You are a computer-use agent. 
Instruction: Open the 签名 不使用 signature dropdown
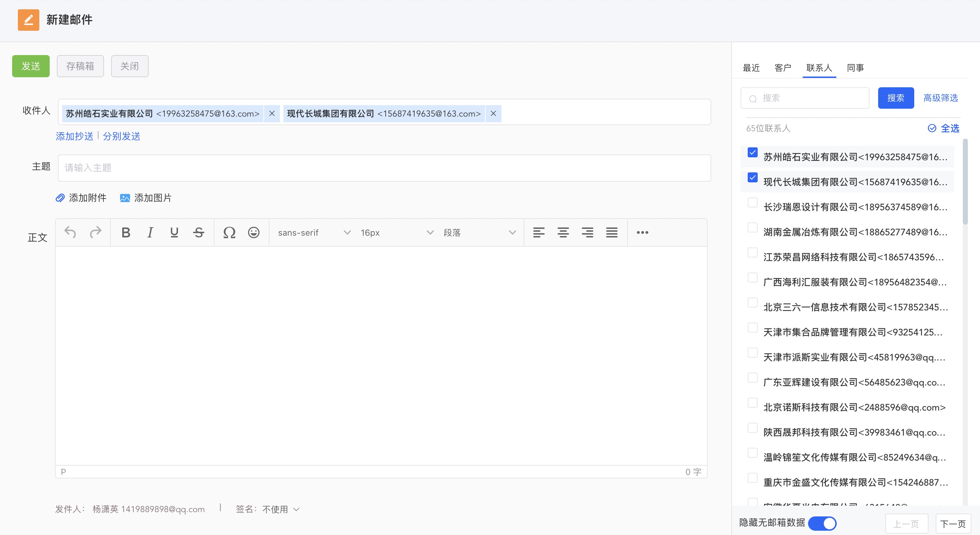point(280,509)
